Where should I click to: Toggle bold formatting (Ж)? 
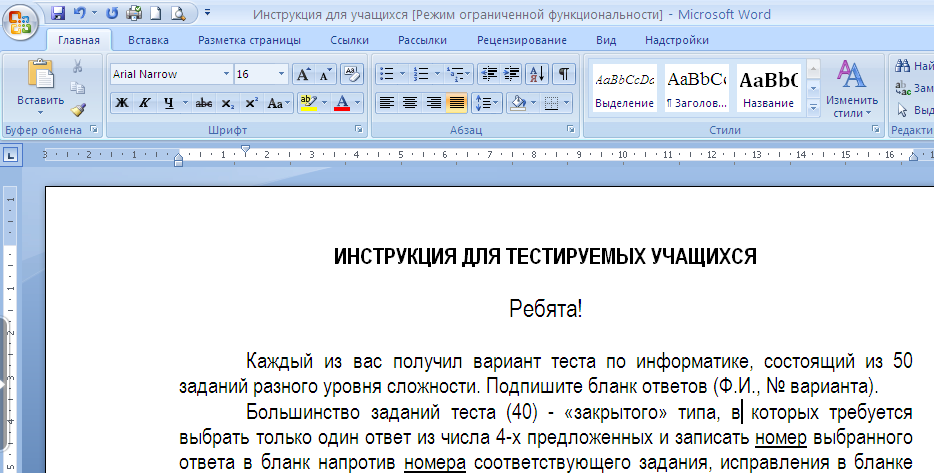[122, 103]
